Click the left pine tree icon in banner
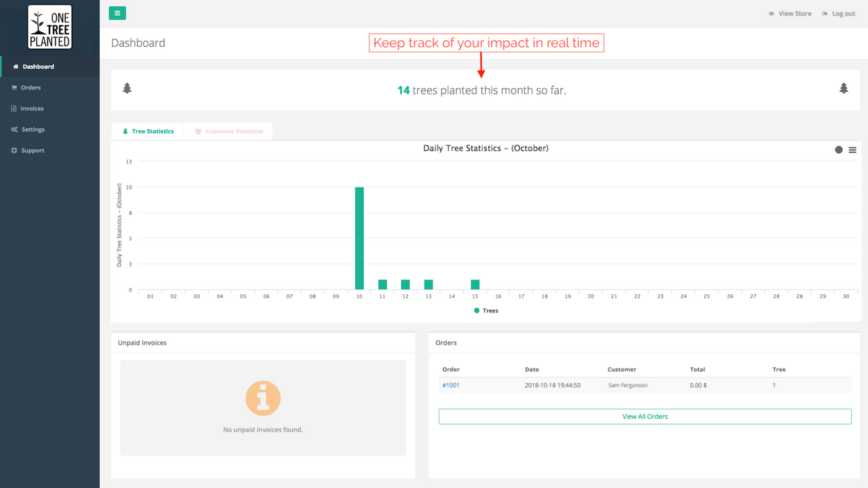 (x=127, y=88)
